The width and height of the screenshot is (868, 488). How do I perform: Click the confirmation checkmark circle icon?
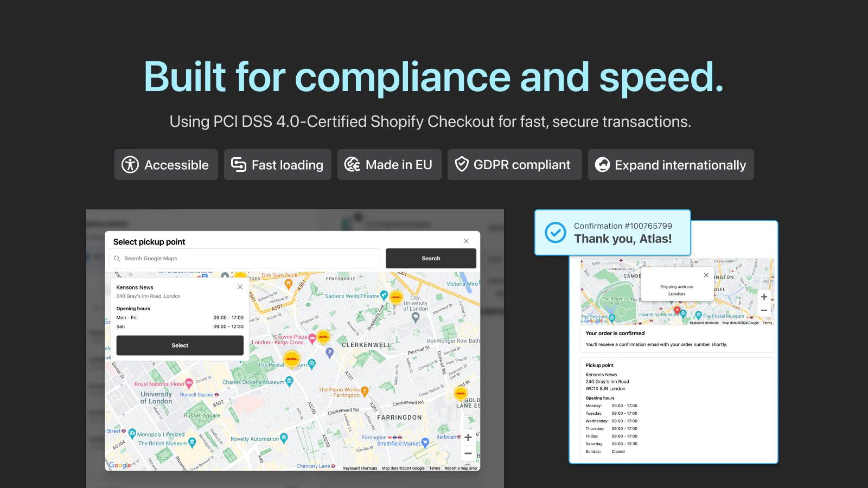(556, 233)
